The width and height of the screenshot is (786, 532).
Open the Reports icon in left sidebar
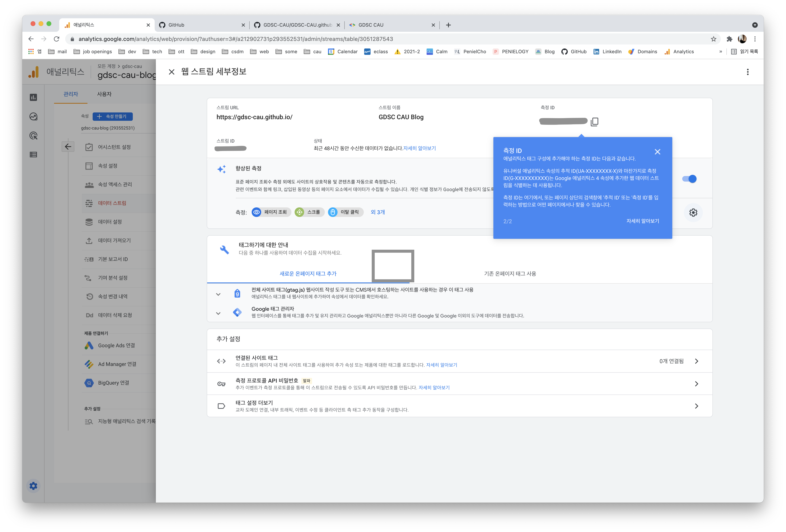pos(33,97)
